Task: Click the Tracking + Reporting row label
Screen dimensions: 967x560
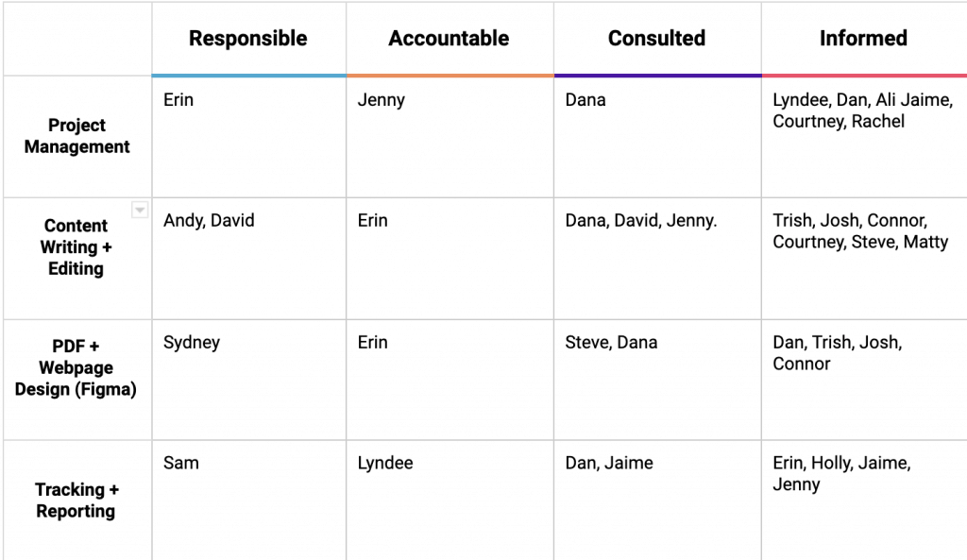Action: 77,501
